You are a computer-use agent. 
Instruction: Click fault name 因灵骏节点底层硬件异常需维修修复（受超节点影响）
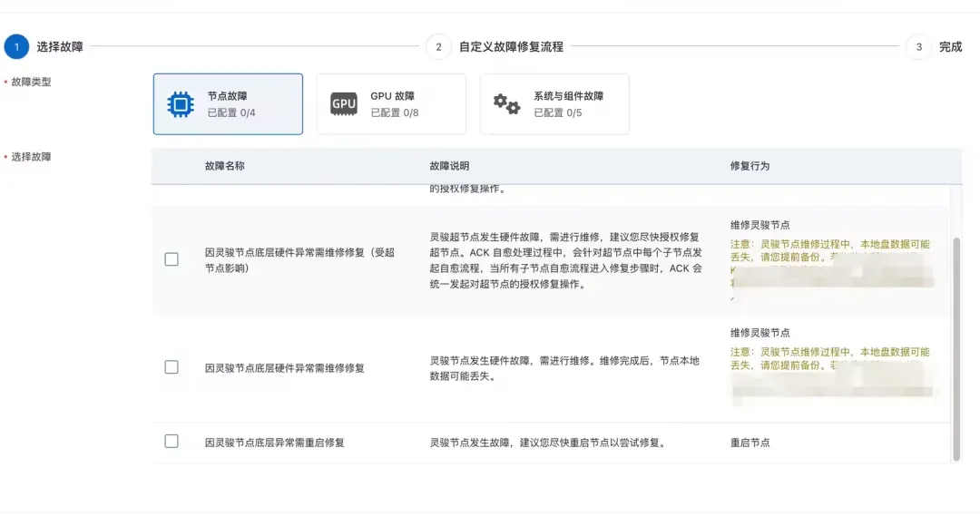[x=300, y=260]
